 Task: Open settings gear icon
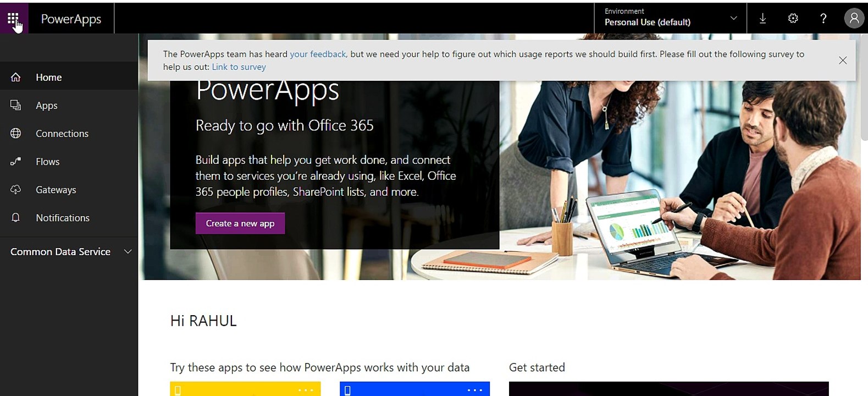[793, 18]
